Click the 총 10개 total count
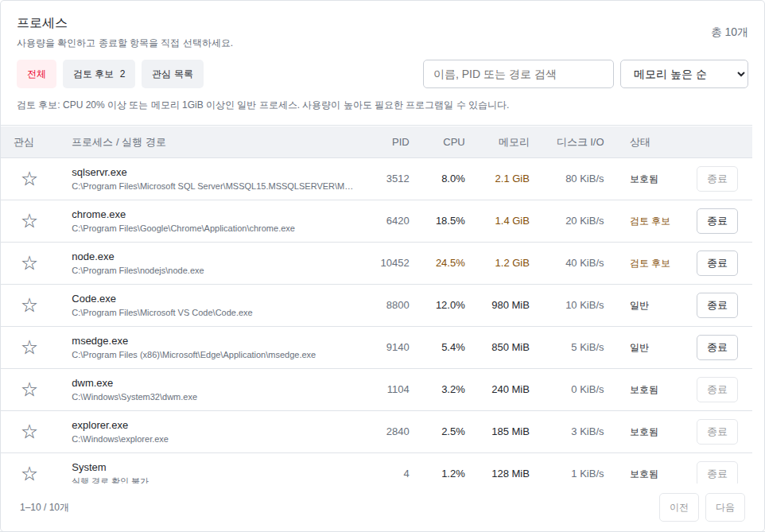Screen dimensions: 765x532 click(x=729, y=33)
